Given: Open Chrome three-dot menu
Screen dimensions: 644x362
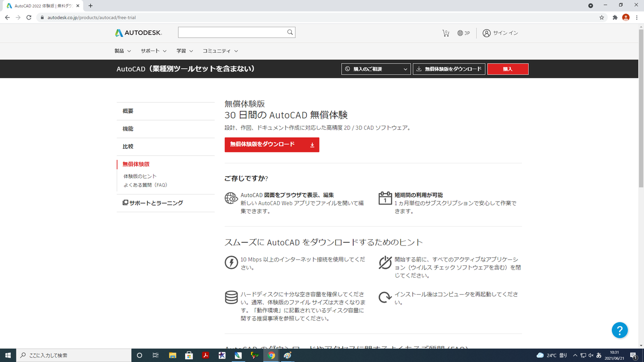Looking at the screenshot, I should [x=637, y=17].
